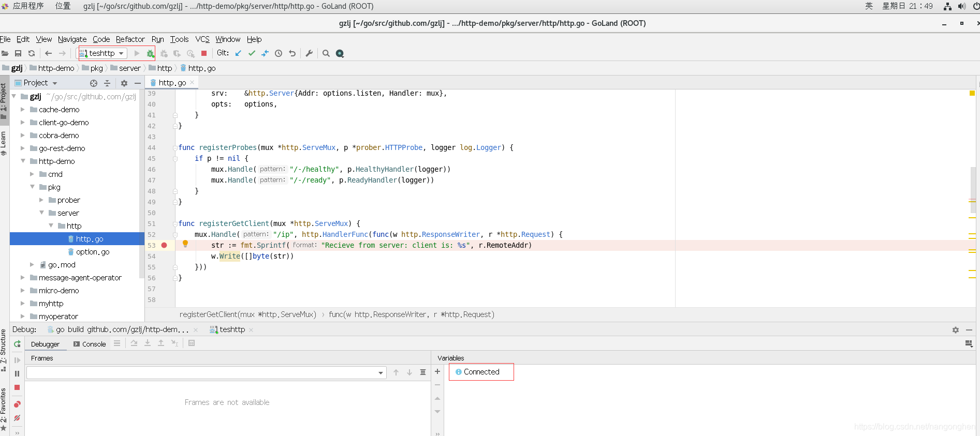Open the Refactor menu
This screenshot has width=980, height=436.
click(x=130, y=39)
